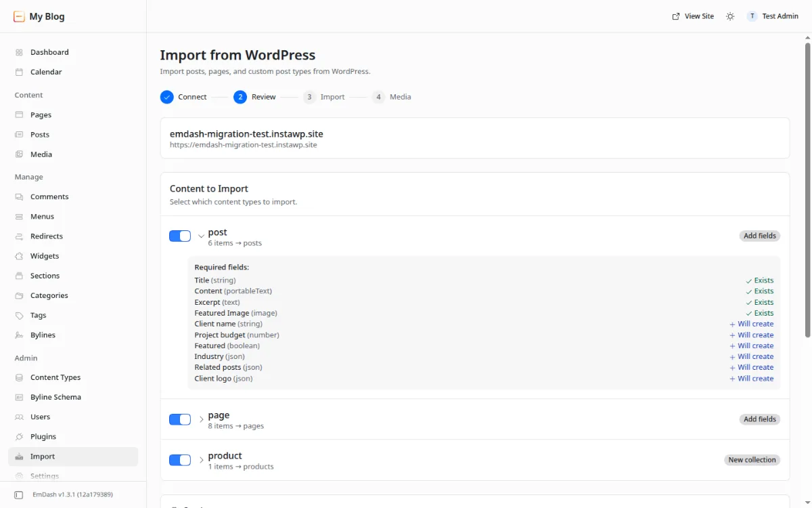
Task: Click the Sections sidebar icon
Action: point(19,276)
